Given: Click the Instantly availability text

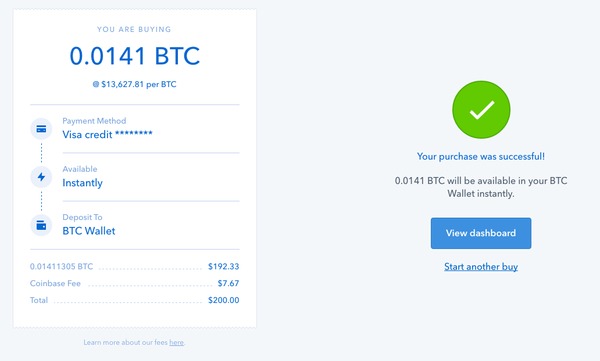Looking at the screenshot, I should 83,183.
